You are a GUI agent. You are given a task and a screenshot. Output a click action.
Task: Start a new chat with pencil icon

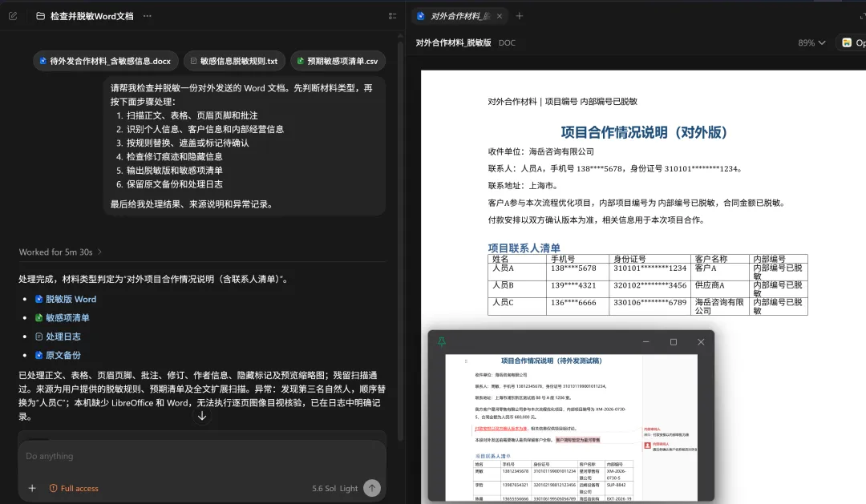tap(13, 16)
